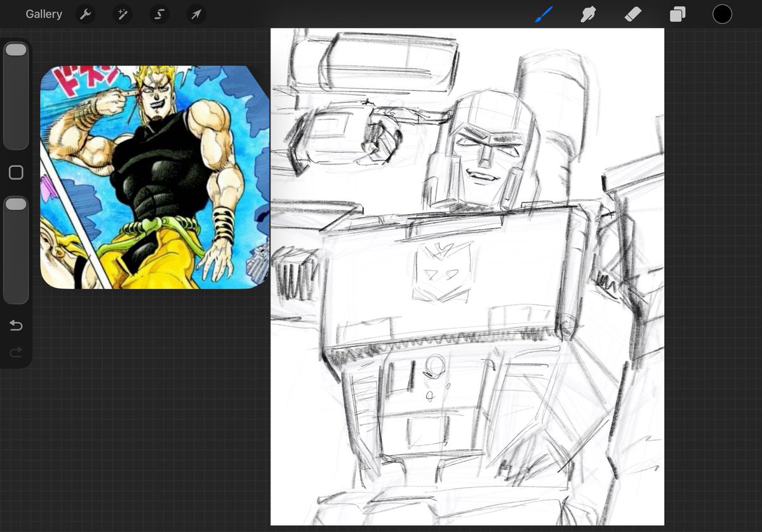Tap the robot sketch canvas
This screenshot has height=532, width=762.
(x=467, y=277)
